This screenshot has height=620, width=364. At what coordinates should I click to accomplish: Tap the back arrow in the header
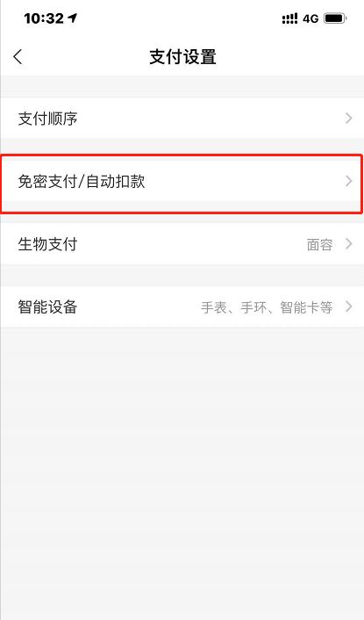[18, 56]
